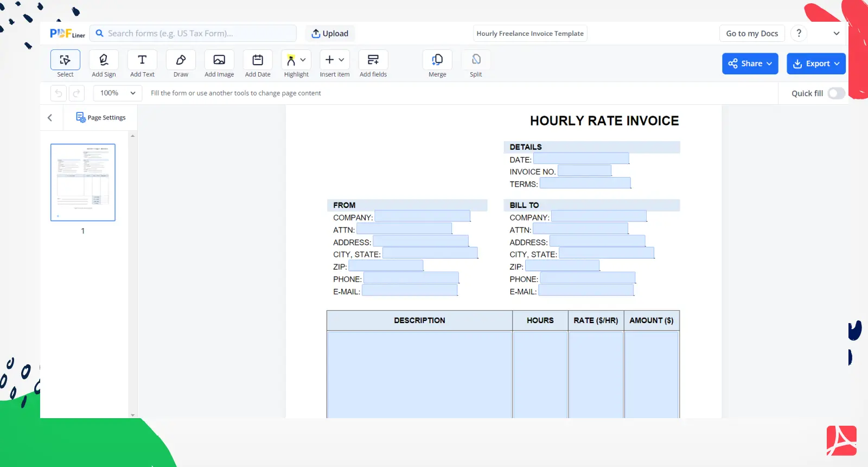Open the help question mark
Viewport: 868px width, 467px height.
[x=799, y=33]
